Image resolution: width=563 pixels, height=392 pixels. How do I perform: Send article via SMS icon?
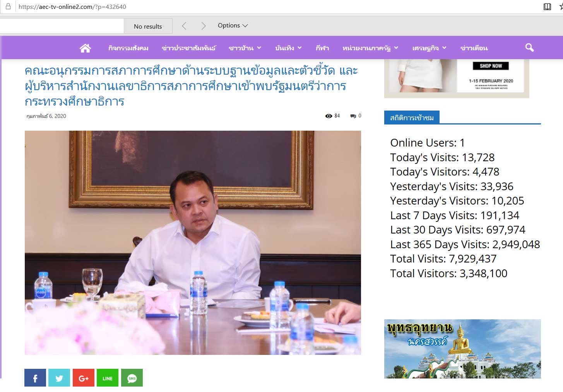click(x=132, y=378)
